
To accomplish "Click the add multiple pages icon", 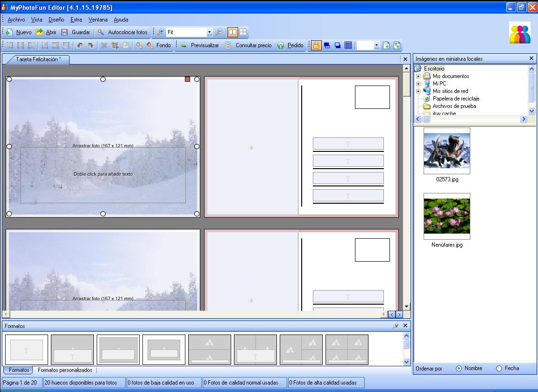I will point(397,45).
